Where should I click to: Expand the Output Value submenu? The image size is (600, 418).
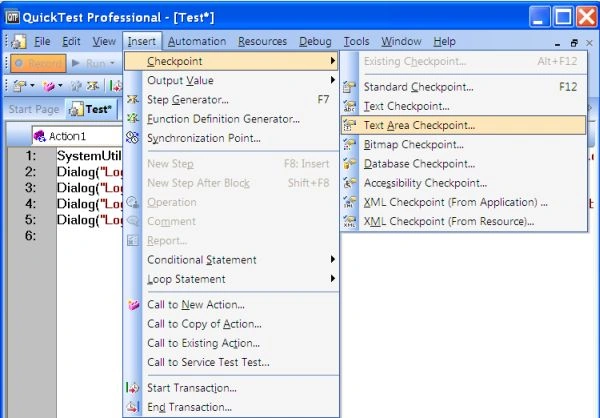click(x=231, y=80)
